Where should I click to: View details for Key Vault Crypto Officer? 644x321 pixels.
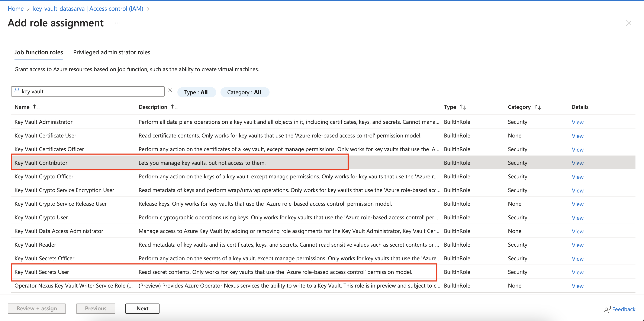[577, 177]
